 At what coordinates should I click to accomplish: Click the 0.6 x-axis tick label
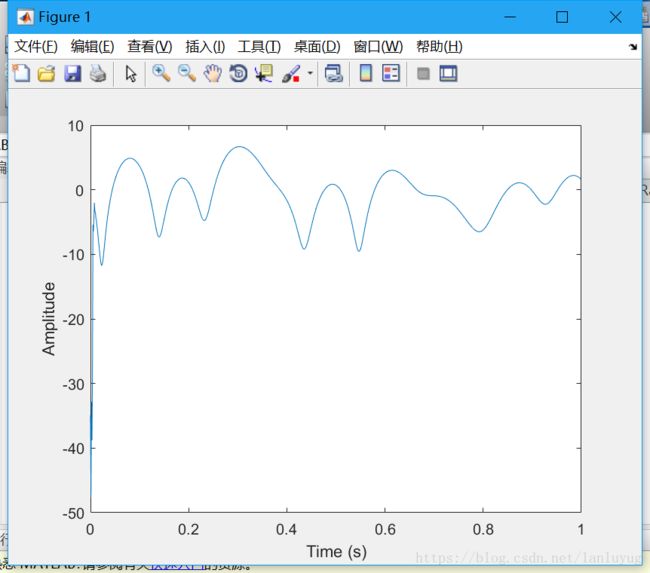[x=385, y=529]
